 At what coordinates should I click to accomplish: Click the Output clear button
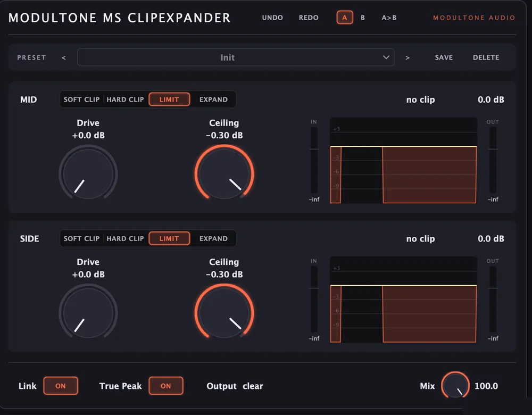[253, 386]
